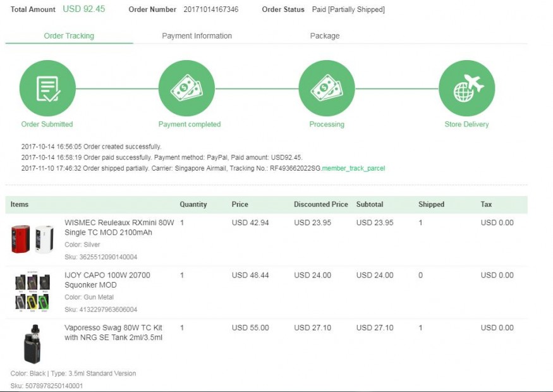Click the Shipped column header
553x392 pixels.
(x=431, y=205)
